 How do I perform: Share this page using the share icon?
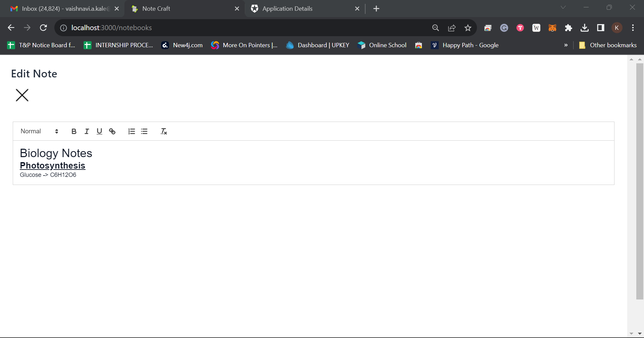452,28
